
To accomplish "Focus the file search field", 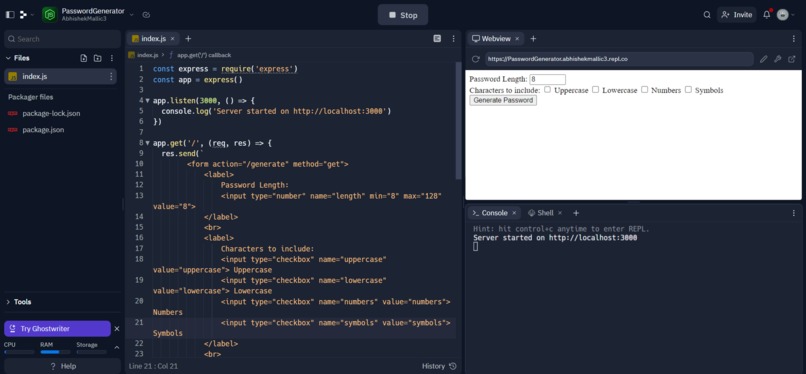I will (62, 39).
